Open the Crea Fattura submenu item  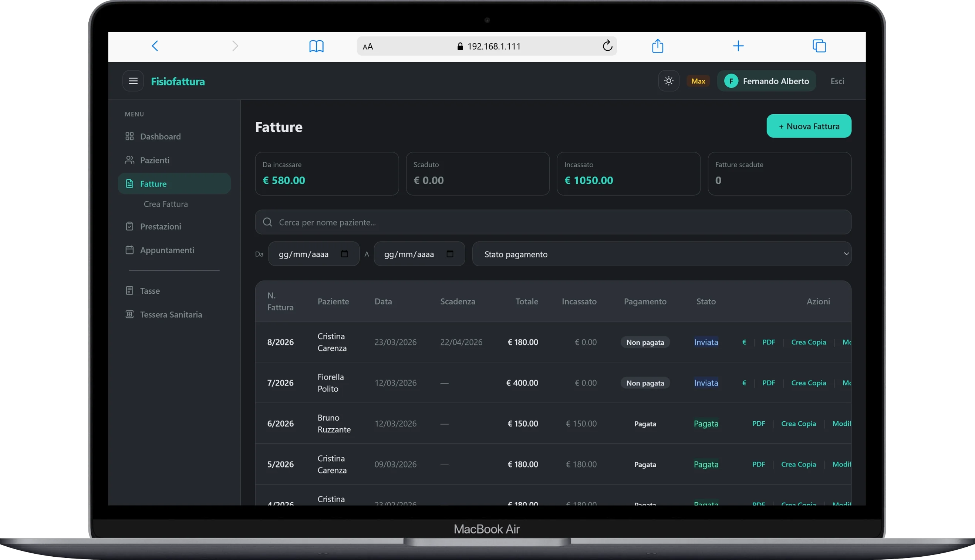[x=166, y=204]
